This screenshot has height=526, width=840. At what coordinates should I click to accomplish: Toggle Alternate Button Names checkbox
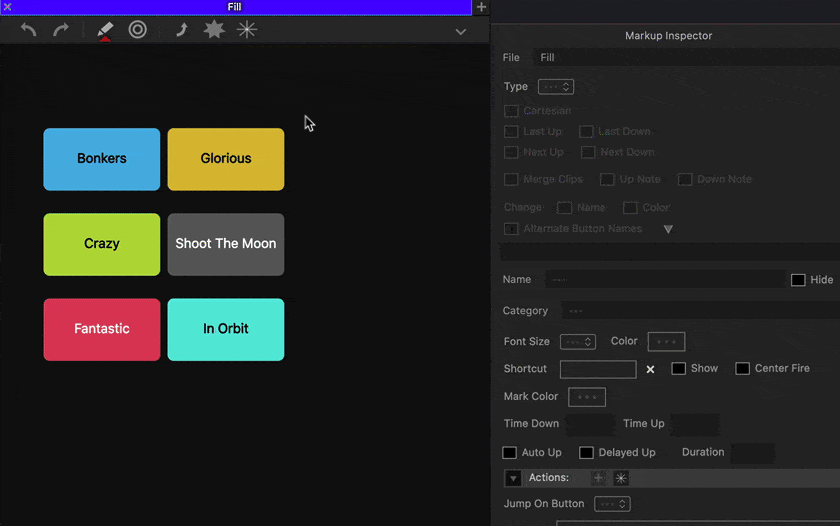(x=512, y=229)
